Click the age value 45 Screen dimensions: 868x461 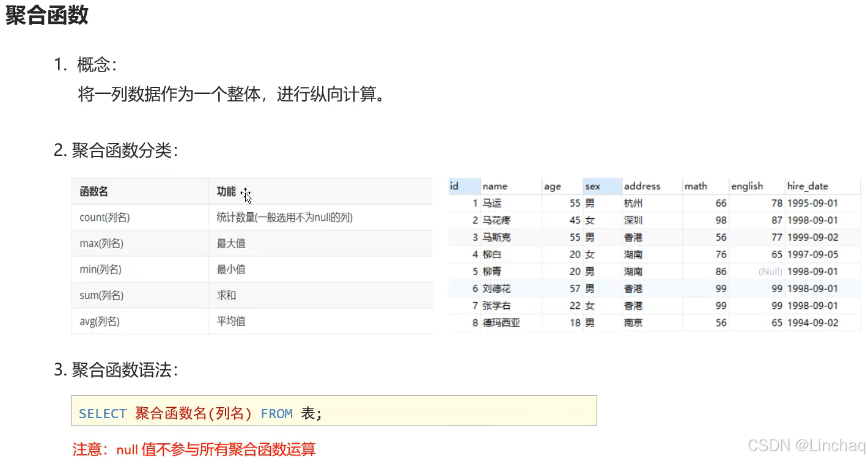point(575,220)
